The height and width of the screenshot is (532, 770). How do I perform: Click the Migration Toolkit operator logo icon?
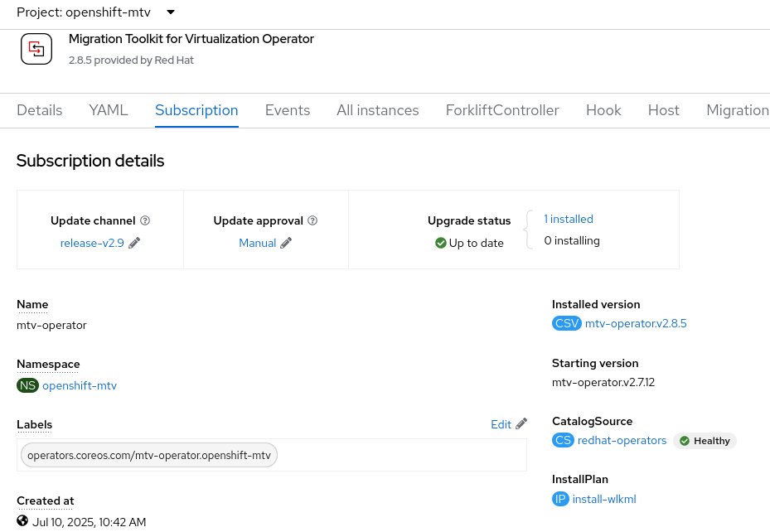tap(36, 49)
